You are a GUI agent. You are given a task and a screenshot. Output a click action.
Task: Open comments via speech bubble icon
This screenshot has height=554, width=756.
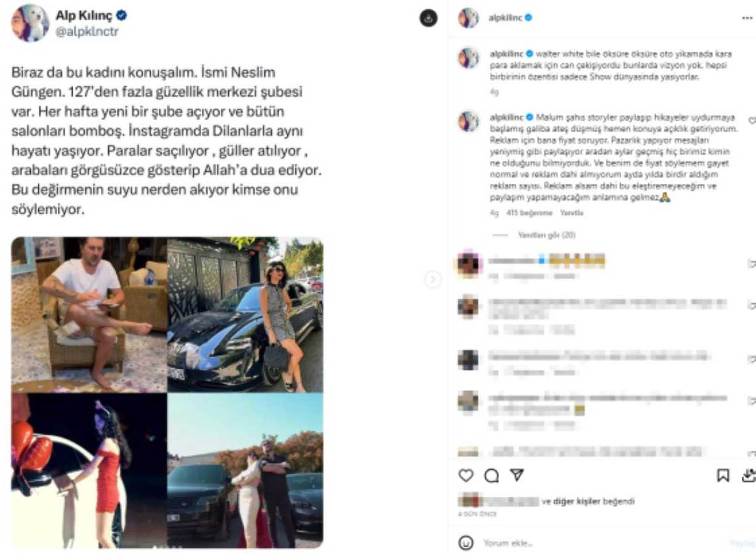coord(491,475)
